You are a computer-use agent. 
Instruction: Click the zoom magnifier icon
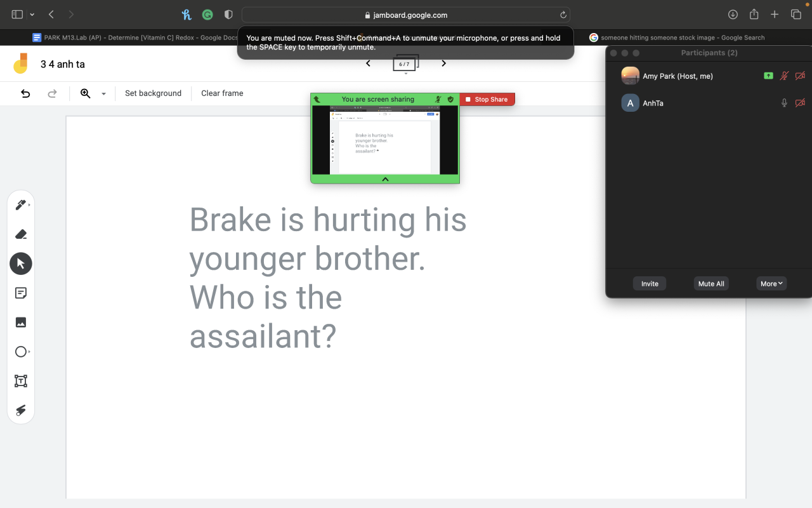coord(86,93)
